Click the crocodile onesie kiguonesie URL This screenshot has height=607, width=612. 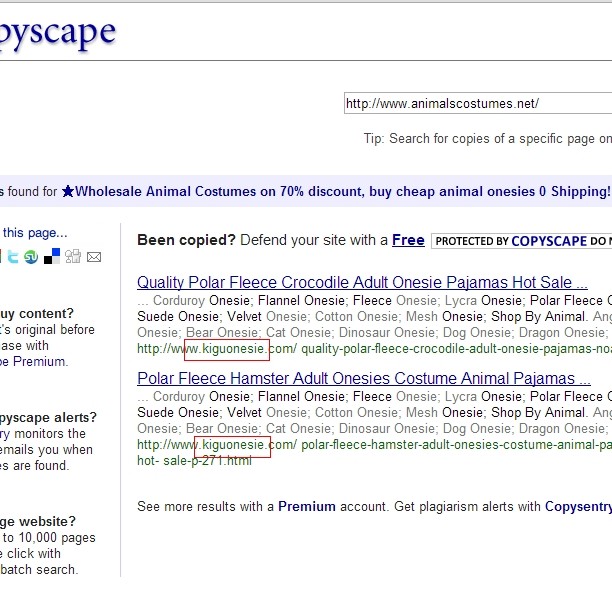(x=374, y=349)
